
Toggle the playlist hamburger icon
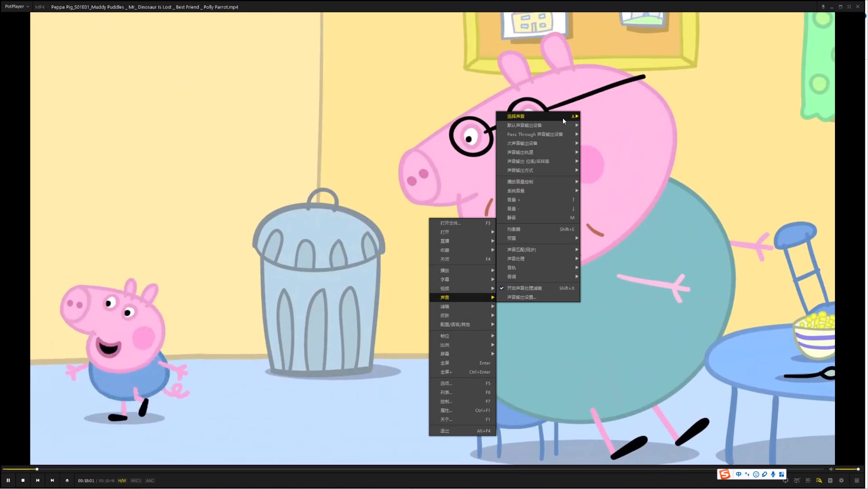pyautogui.click(x=857, y=480)
